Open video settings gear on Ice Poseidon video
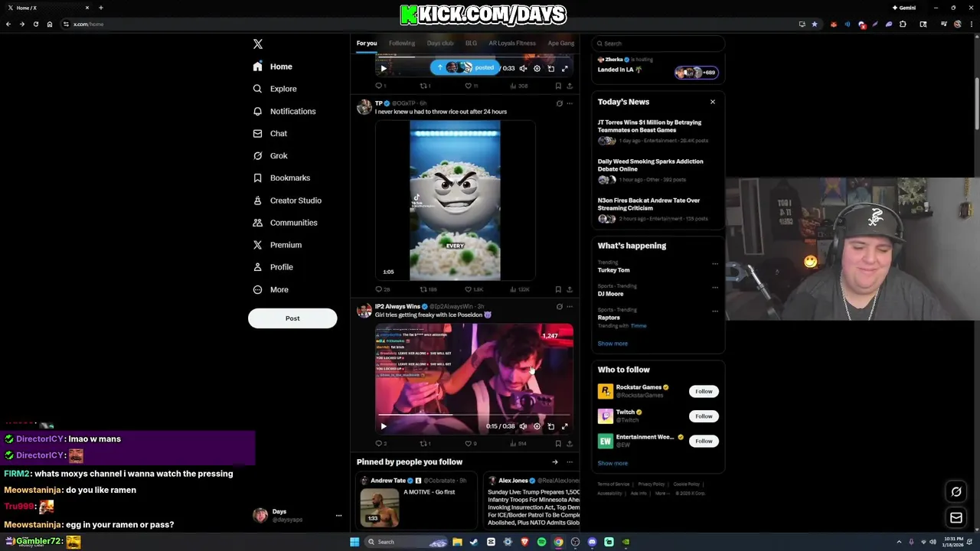 pyautogui.click(x=537, y=426)
